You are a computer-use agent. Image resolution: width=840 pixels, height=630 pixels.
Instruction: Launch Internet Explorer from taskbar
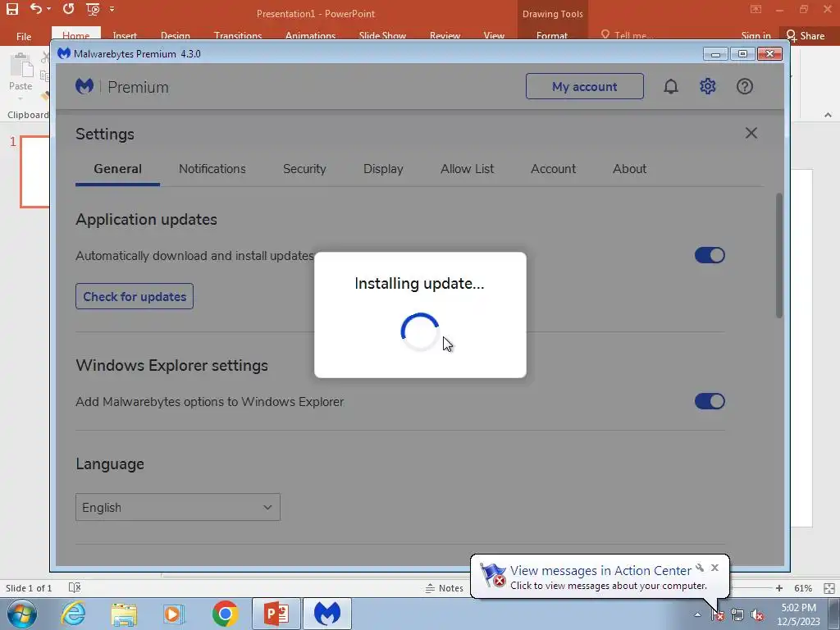click(73, 614)
